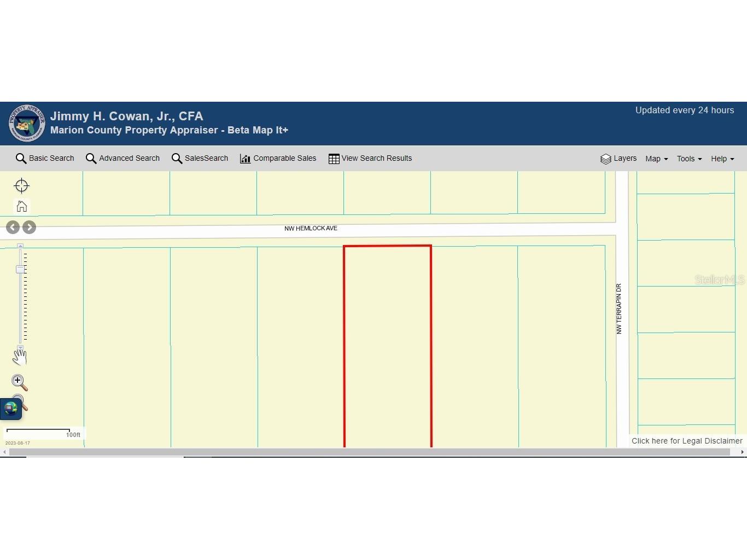Open Comparable Sales
Viewport: 747px width, 560px height.
278,159
